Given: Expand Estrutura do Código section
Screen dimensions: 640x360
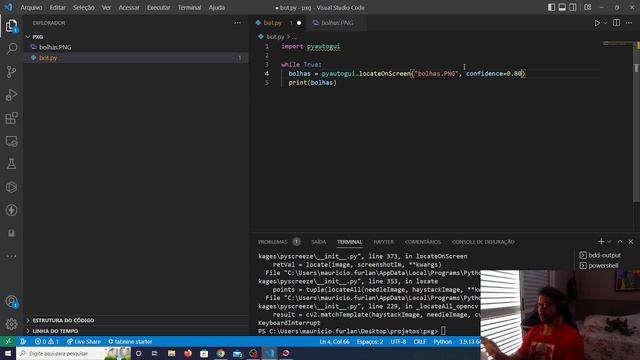Looking at the screenshot, I should pyautogui.click(x=63, y=320).
